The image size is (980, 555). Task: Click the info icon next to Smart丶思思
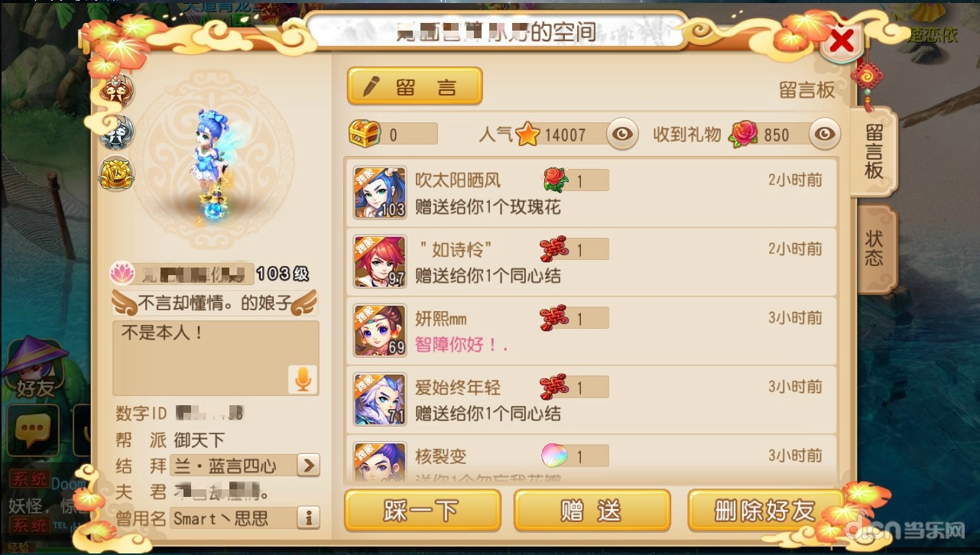point(308,518)
